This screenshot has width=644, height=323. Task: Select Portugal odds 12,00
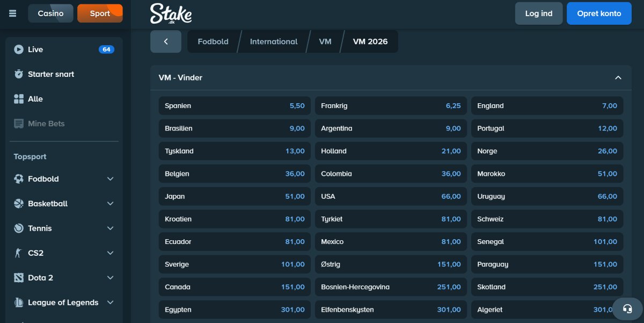547,128
